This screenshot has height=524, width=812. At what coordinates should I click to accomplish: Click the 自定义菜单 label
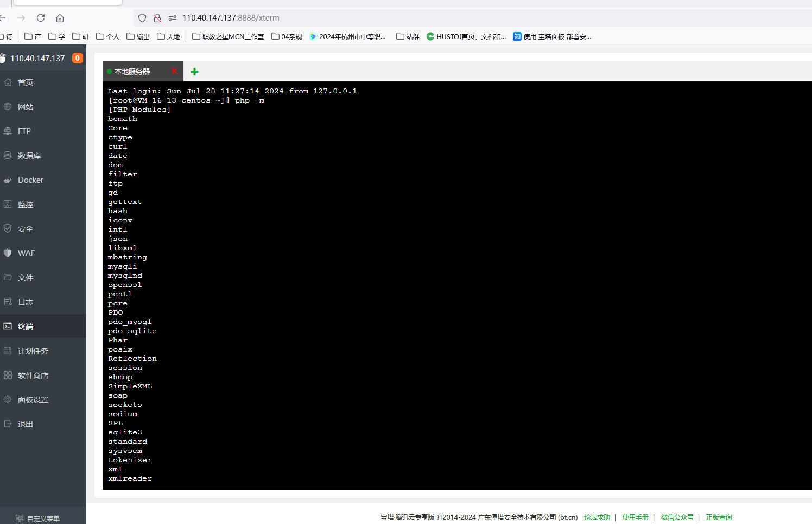[43, 519]
